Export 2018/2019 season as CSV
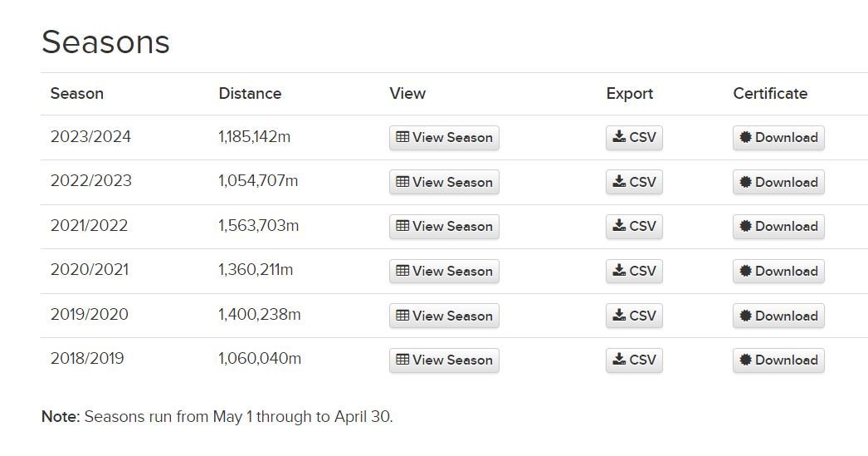This screenshot has height=456, width=868. point(634,360)
